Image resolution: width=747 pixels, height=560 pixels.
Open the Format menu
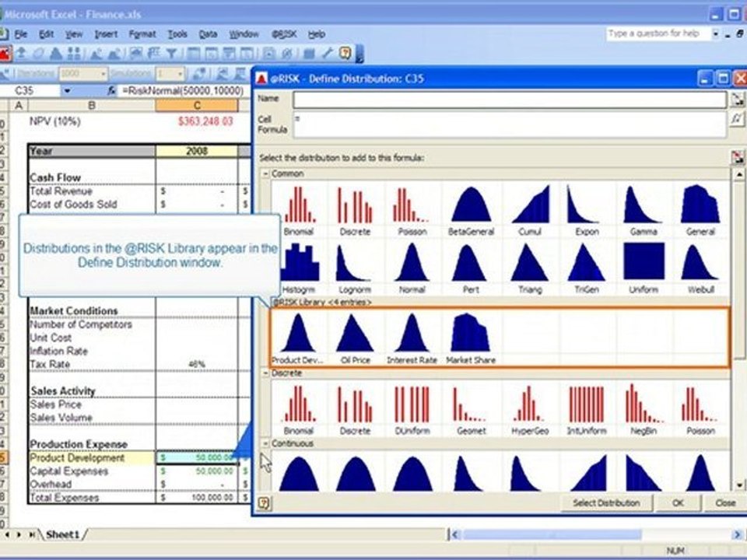[x=142, y=33]
